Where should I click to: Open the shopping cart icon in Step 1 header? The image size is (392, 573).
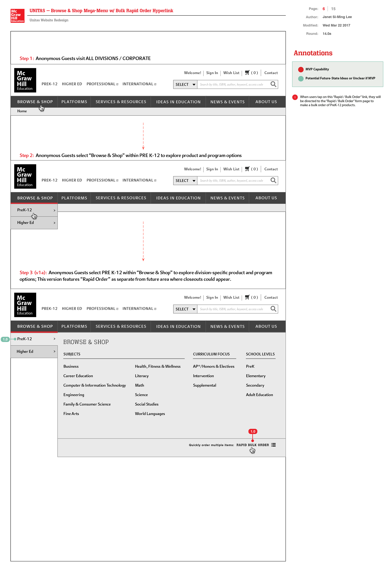point(247,73)
